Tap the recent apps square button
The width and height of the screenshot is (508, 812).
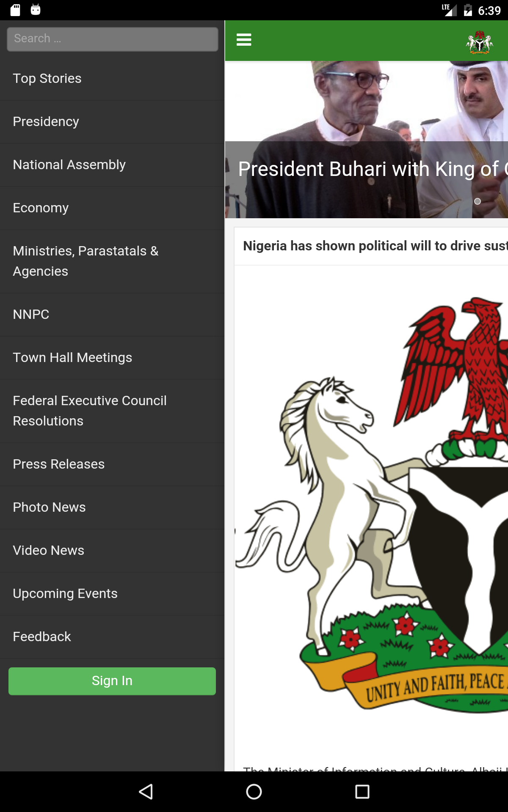(362, 792)
